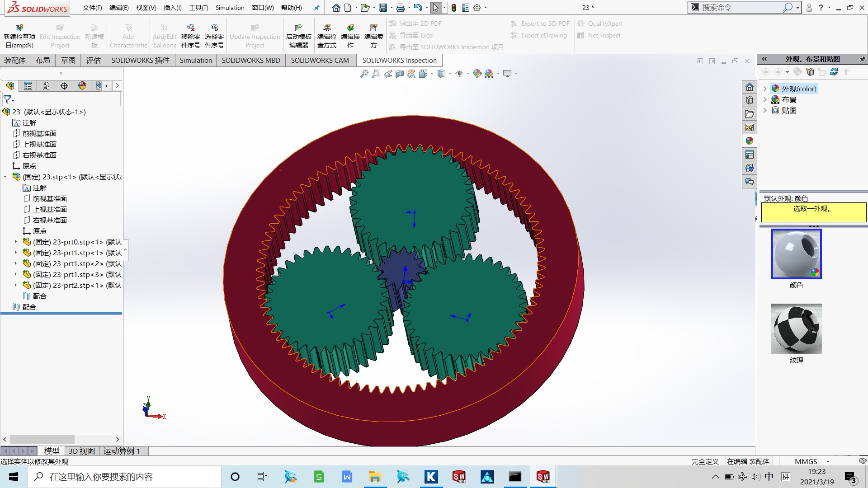Image resolution: width=868 pixels, height=488 pixels.
Task: Open the MMGS unit system dropdown arrow
Action: point(828,461)
